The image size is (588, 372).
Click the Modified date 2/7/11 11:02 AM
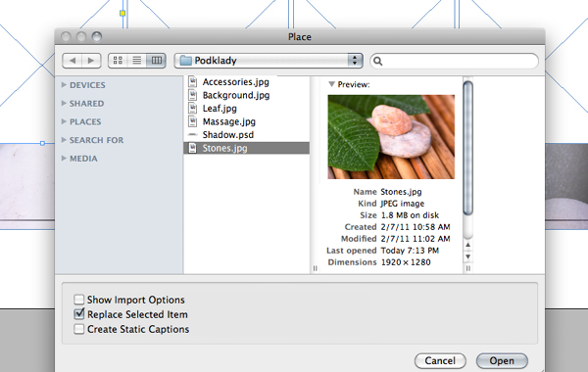[x=416, y=239]
